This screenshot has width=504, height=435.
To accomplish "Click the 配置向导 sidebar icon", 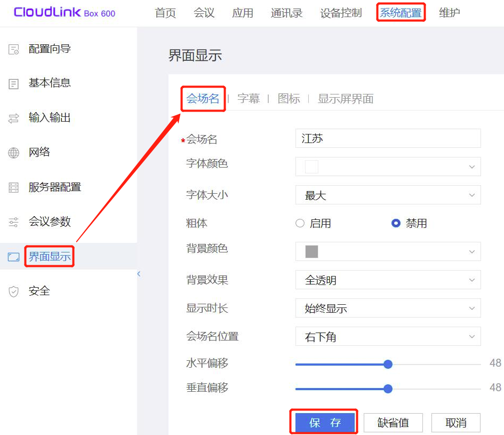I will point(13,50).
